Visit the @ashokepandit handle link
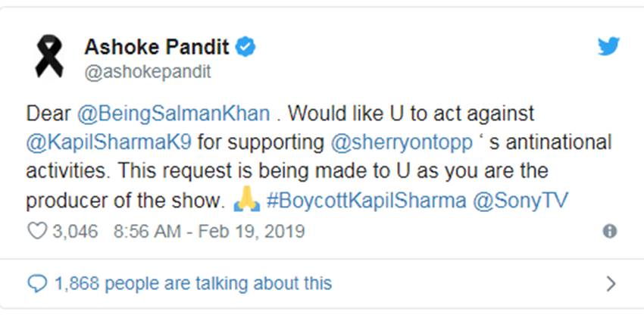Viewport: 644px width, 321px height. coord(148,72)
